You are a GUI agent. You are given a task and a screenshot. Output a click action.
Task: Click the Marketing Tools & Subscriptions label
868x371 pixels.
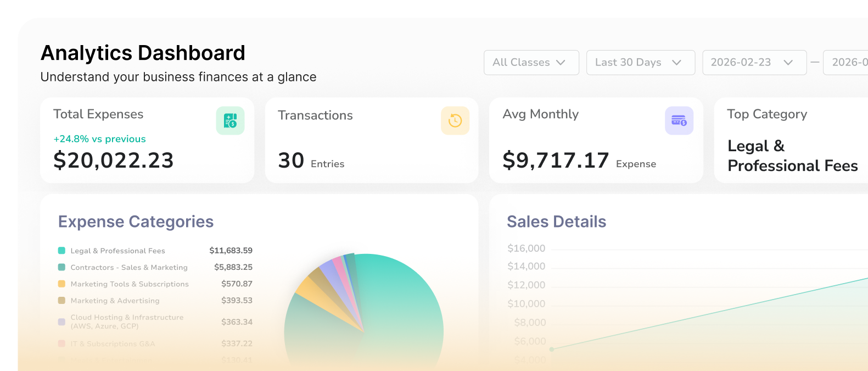[130, 284]
